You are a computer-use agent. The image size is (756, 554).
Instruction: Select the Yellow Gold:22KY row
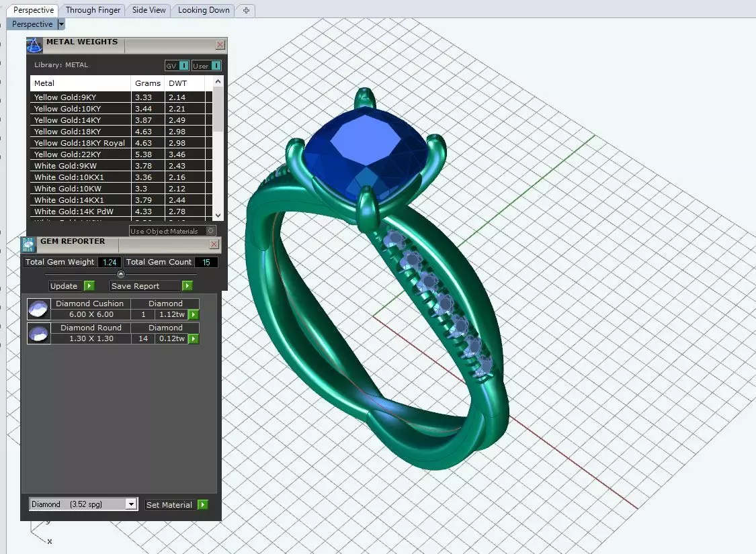coord(121,154)
